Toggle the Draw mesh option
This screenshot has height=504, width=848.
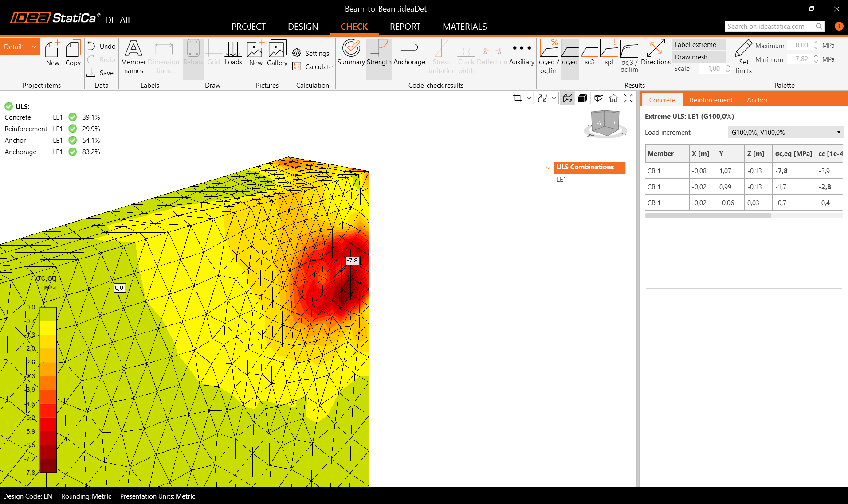pyautogui.click(x=698, y=57)
